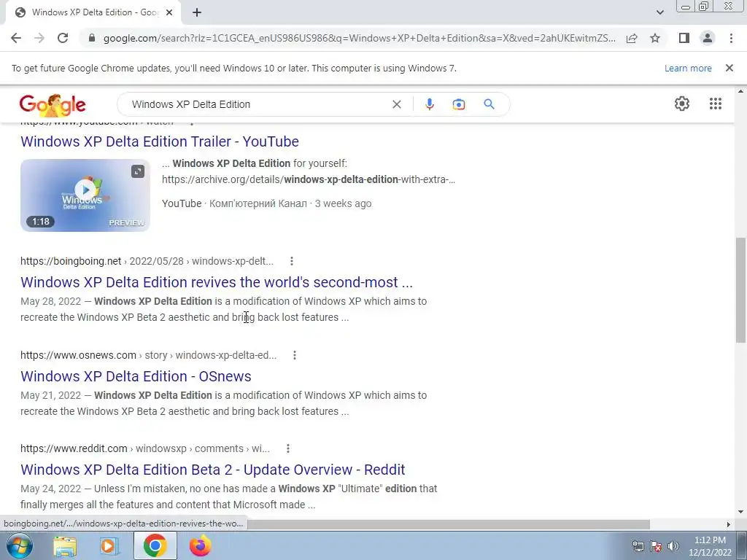The height and width of the screenshot is (560, 747).
Task: Click the vertical scrollbar thumb
Action: pyautogui.click(x=740, y=289)
